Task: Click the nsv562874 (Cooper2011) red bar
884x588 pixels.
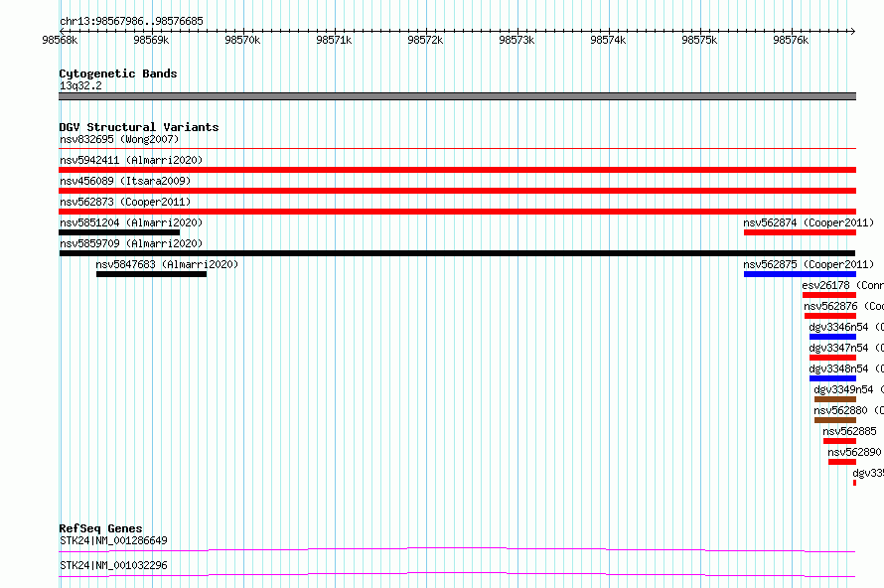Action: (800, 232)
